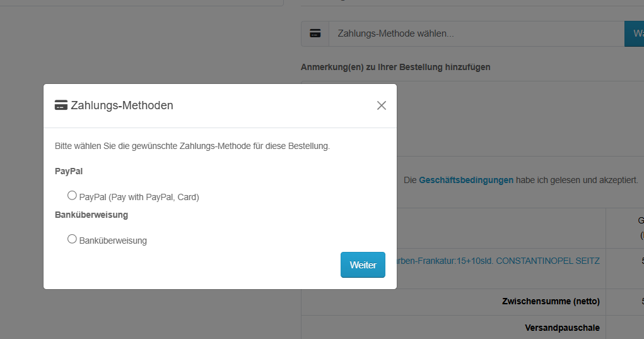Click the bold PayPal section heading
Image resolution: width=644 pixels, height=339 pixels.
[x=69, y=171]
